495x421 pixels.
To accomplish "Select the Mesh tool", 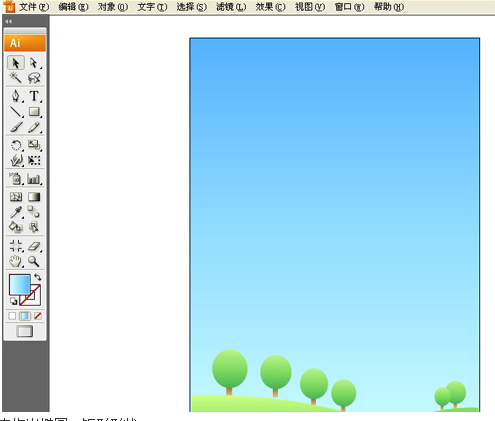I will pyautogui.click(x=16, y=197).
